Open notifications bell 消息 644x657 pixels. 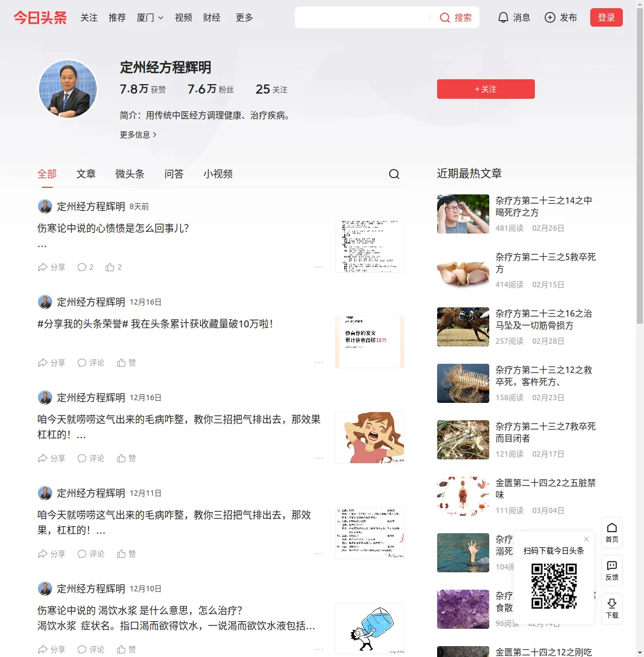[x=503, y=17]
